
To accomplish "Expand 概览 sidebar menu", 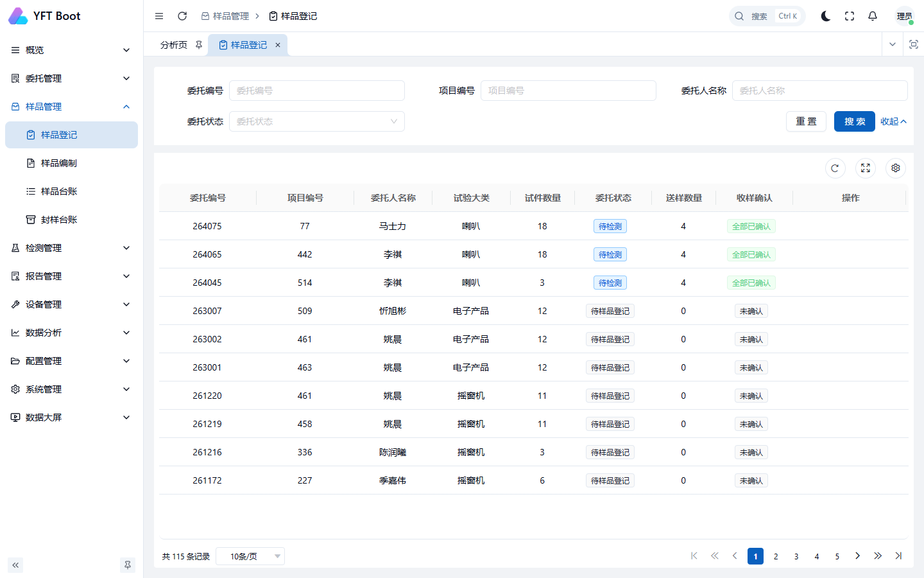I will [71, 50].
